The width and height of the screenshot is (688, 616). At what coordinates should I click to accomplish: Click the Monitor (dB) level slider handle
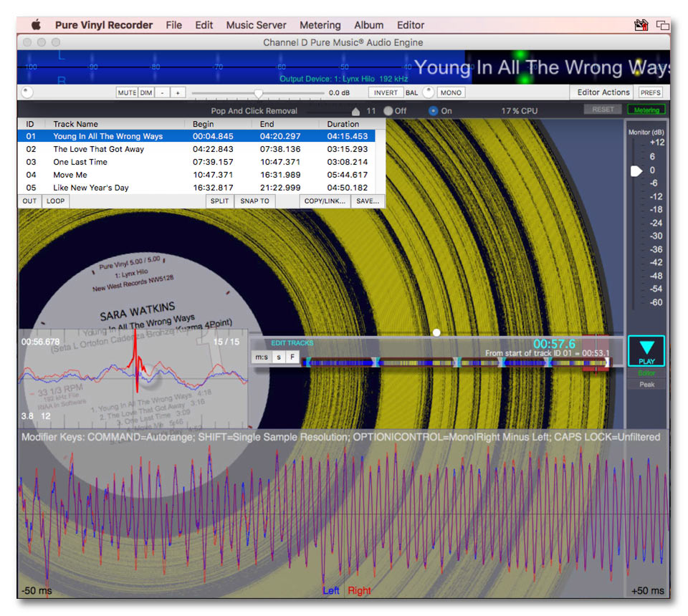pyautogui.click(x=636, y=171)
